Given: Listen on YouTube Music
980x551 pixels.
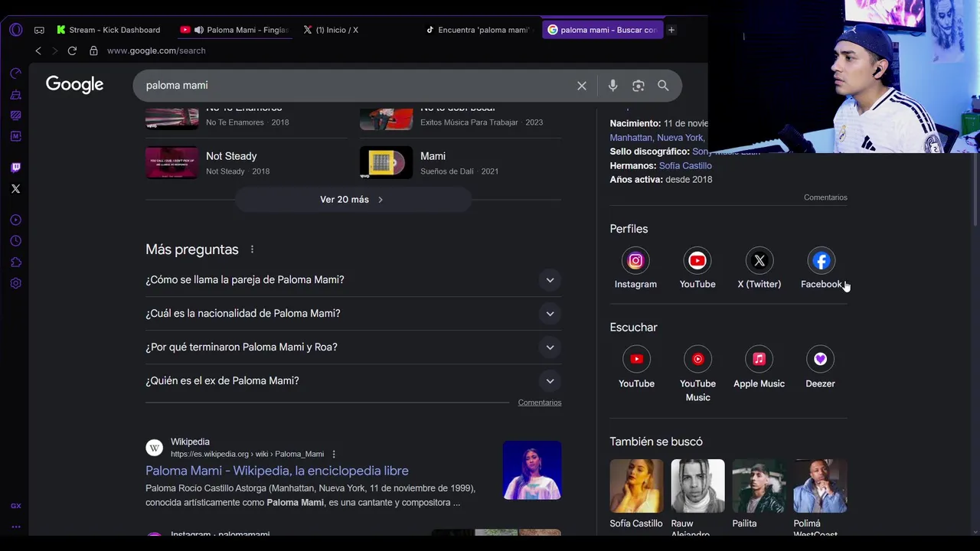Looking at the screenshot, I should tap(697, 359).
